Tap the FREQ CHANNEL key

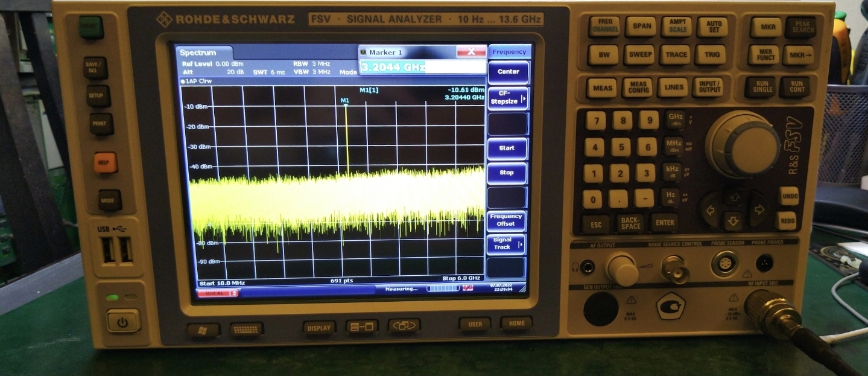point(604,27)
